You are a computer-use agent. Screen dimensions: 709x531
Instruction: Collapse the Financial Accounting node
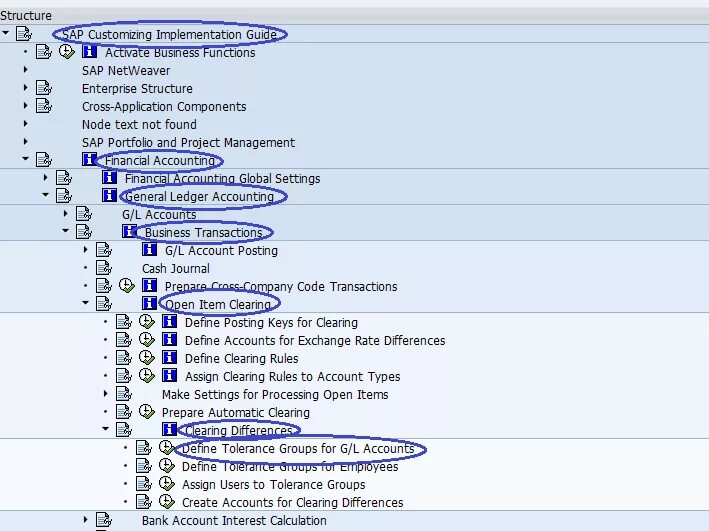25,159
